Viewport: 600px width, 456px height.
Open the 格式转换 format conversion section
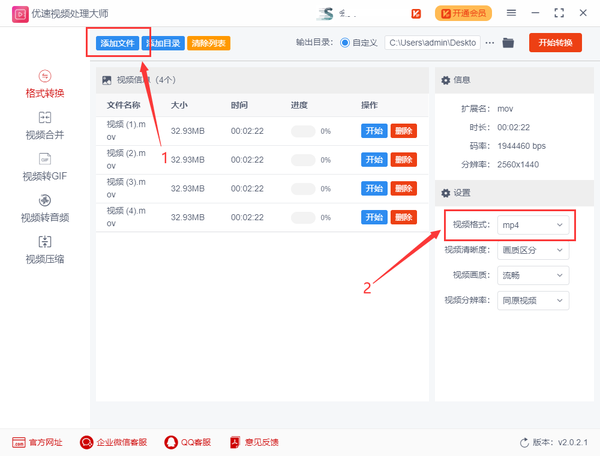click(45, 84)
